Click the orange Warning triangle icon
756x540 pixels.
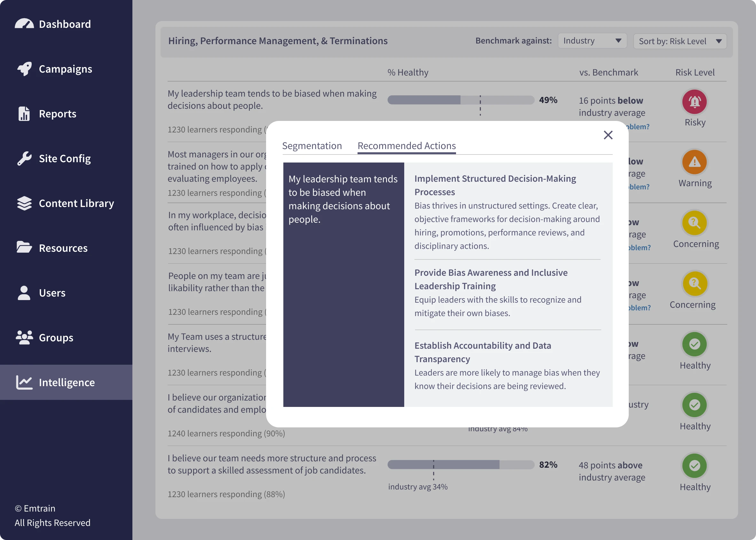coord(694,162)
